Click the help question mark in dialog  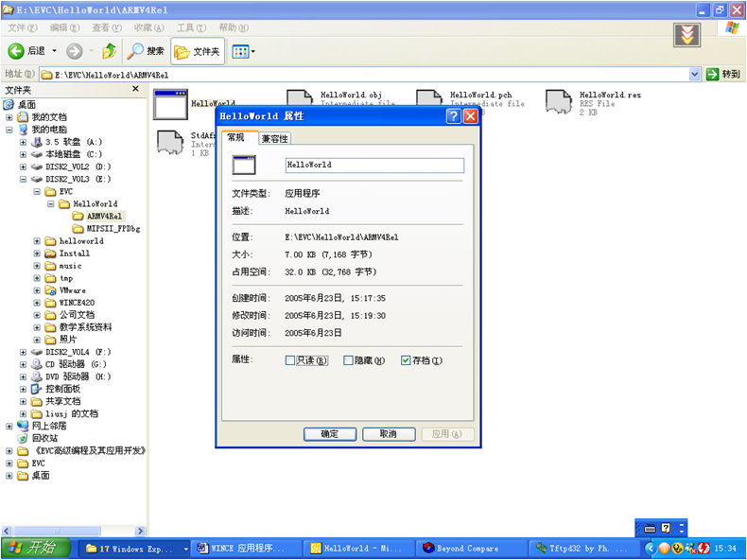click(x=453, y=116)
